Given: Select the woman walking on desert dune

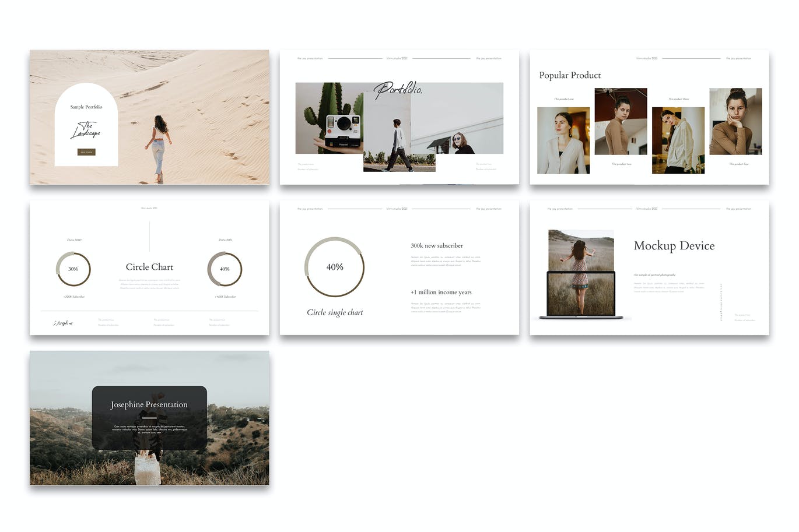Looking at the screenshot, I should [x=159, y=146].
